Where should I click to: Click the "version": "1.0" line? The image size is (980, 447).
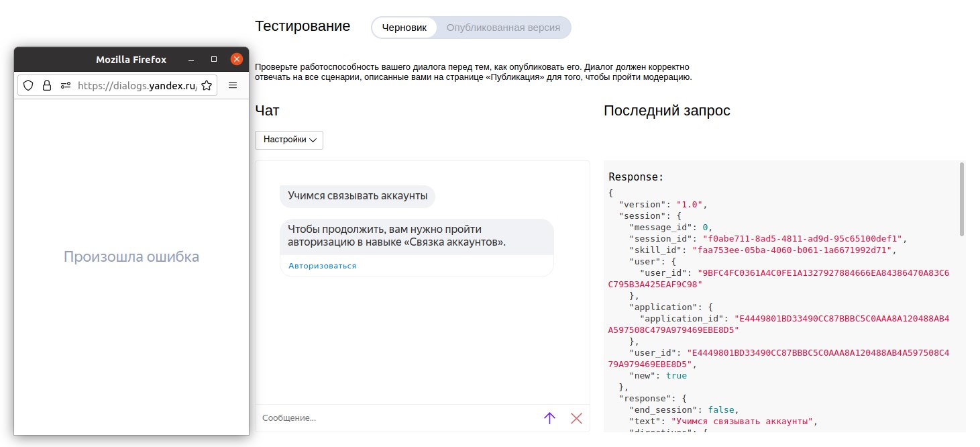tap(663, 204)
